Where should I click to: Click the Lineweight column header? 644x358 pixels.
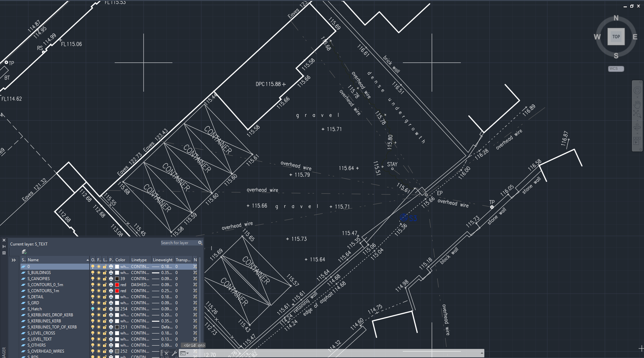click(x=163, y=260)
